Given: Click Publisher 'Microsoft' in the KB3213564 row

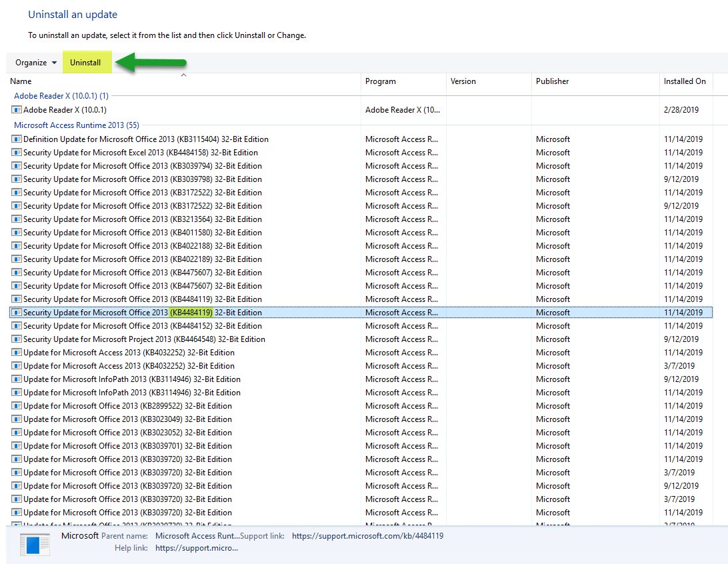Looking at the screenshot, I should tap(553, 219).
